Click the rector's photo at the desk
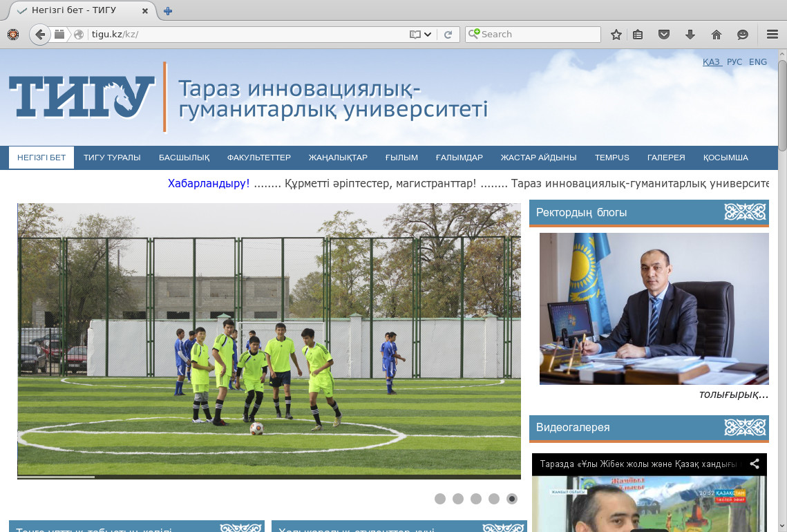This screenshot has height=532, width=787. tap(654, 309)
